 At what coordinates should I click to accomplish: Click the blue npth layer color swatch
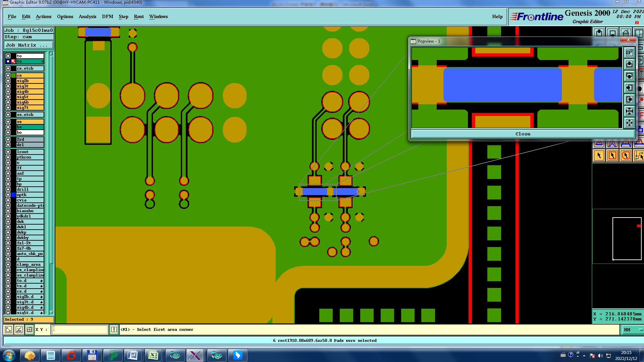click(x=13, y=195)
